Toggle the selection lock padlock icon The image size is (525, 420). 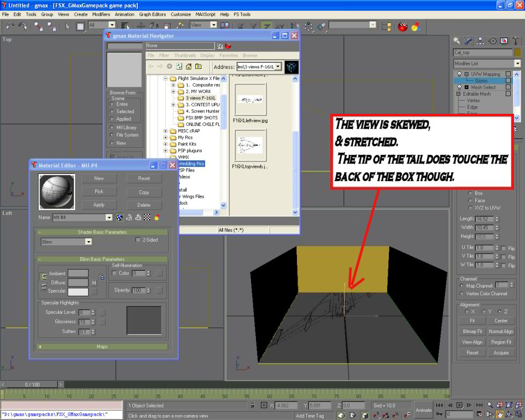coord(252,405)
